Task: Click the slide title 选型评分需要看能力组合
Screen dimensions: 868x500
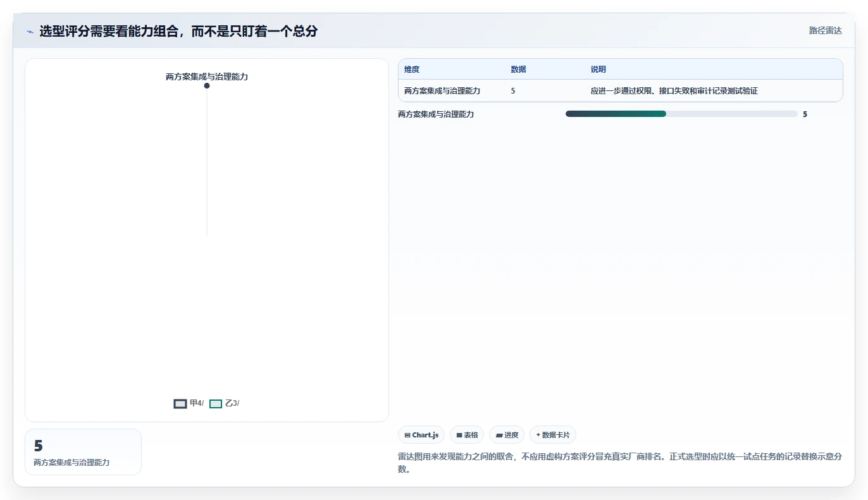Action: pos(178,31)
